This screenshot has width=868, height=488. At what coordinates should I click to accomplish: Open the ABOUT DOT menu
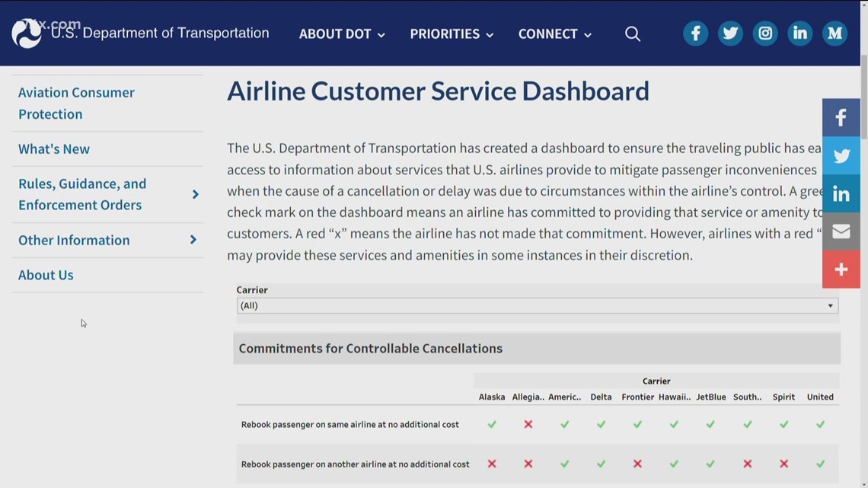pos(342,33)
